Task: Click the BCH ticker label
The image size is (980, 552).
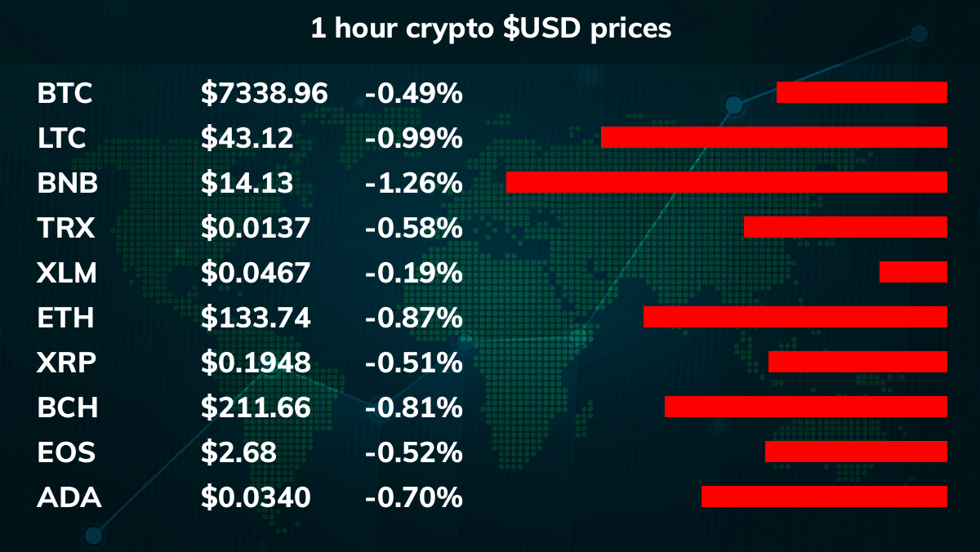Action: [x=68, y=407]
